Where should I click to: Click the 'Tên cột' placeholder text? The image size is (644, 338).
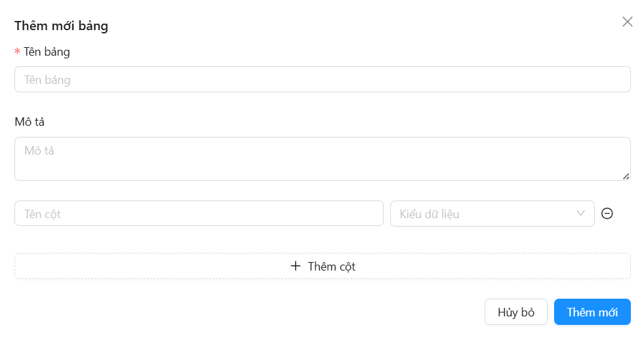(x=43, y=214)
